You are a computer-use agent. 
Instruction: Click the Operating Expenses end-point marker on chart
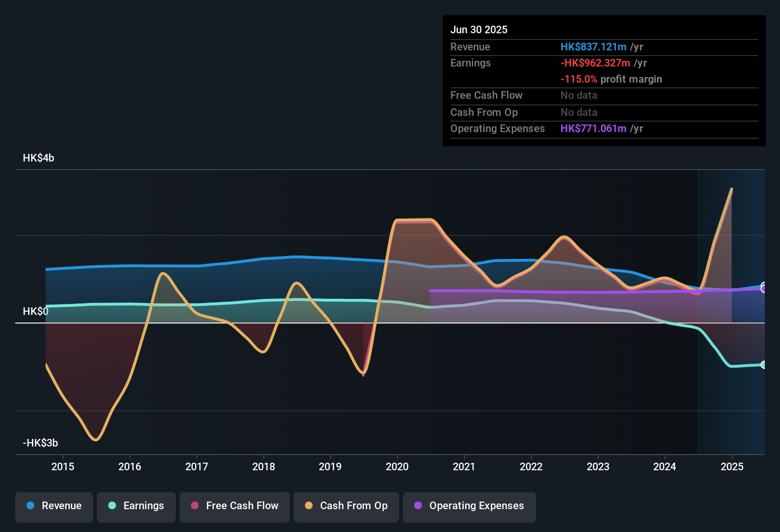(763, 289)
